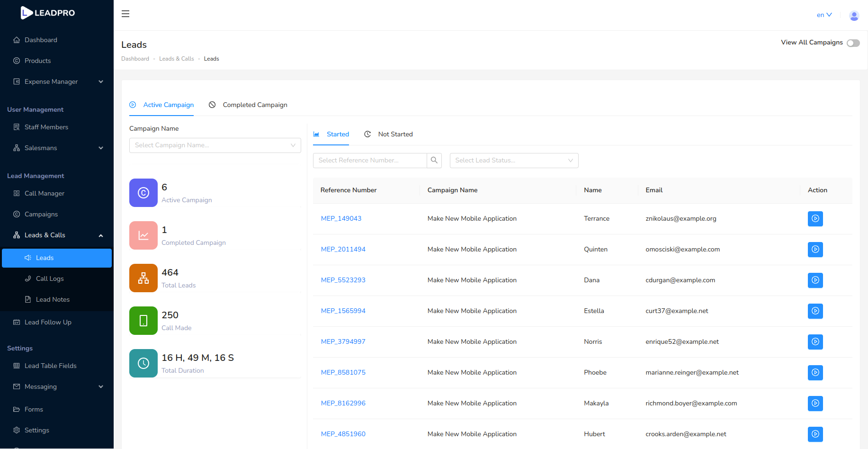The image size is (868, 449).
Task: Click the reference number search icon
Action: click(x=434, y=161)
